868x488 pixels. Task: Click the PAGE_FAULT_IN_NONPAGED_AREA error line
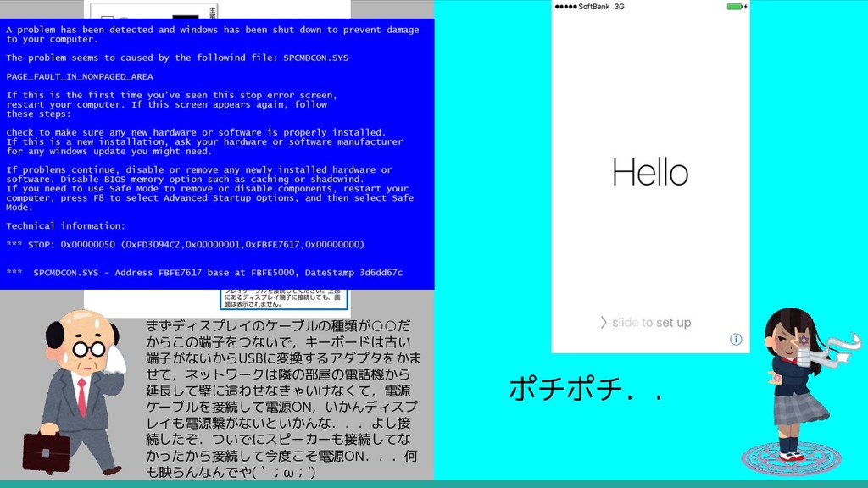[x=80, y=76]
